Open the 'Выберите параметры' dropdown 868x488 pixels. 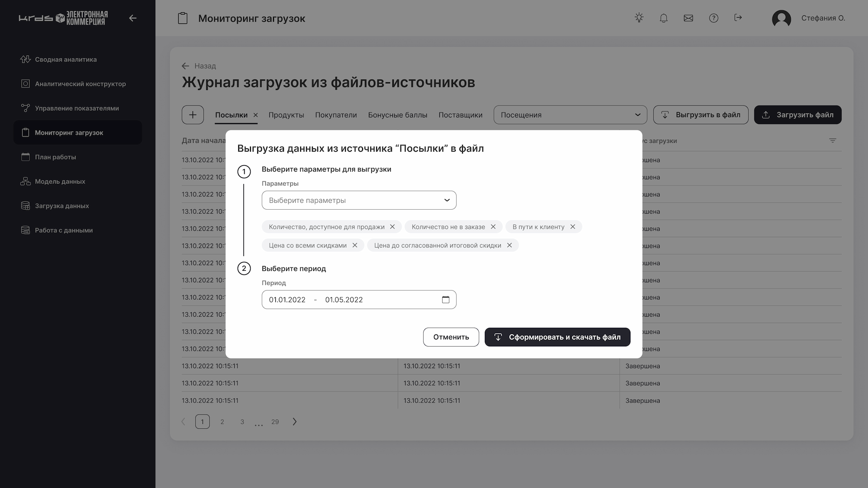pos(359,200)
